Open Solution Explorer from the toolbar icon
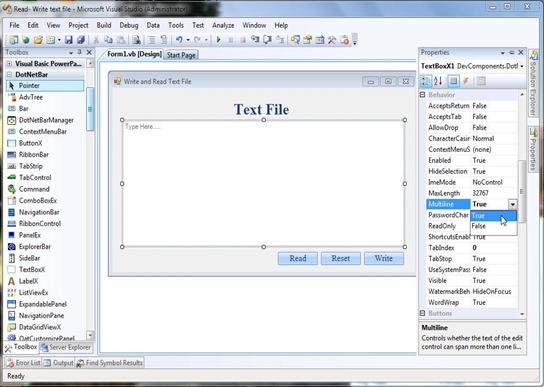 295,40
